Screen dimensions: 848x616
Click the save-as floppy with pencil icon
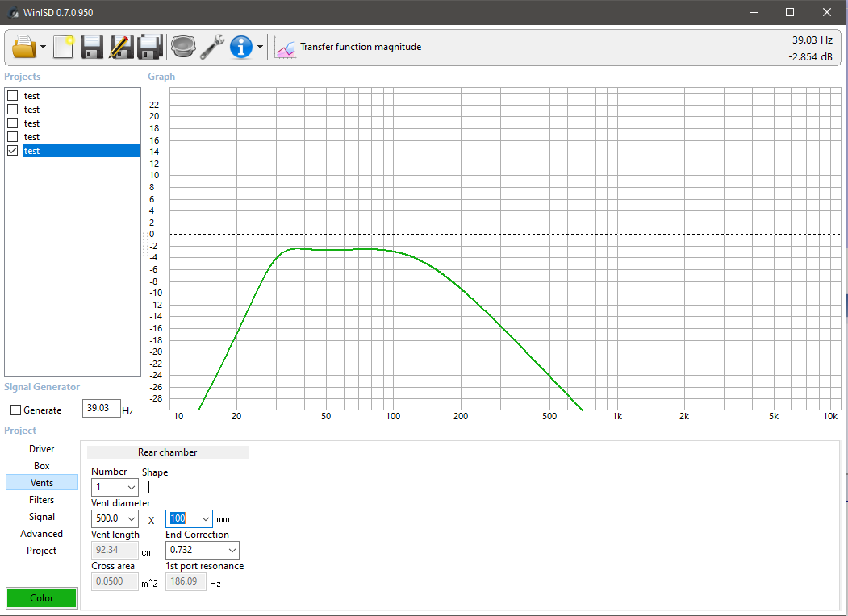121,47
